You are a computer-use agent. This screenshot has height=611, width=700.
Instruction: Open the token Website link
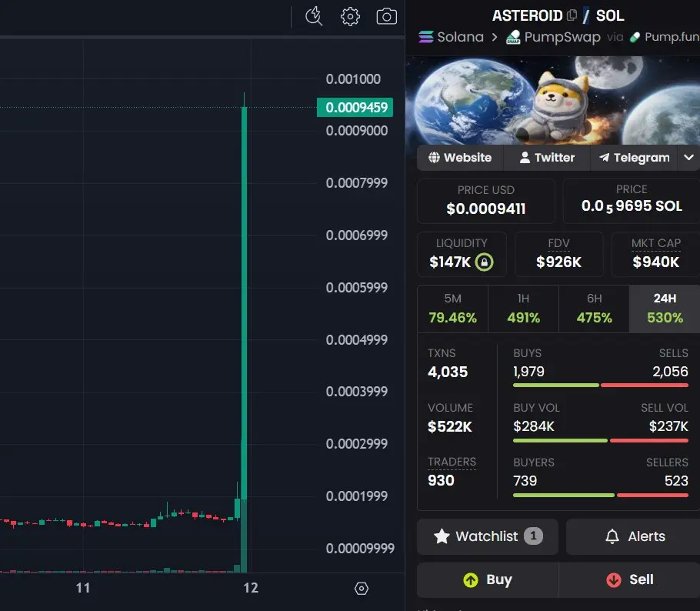tap(460, 158)
